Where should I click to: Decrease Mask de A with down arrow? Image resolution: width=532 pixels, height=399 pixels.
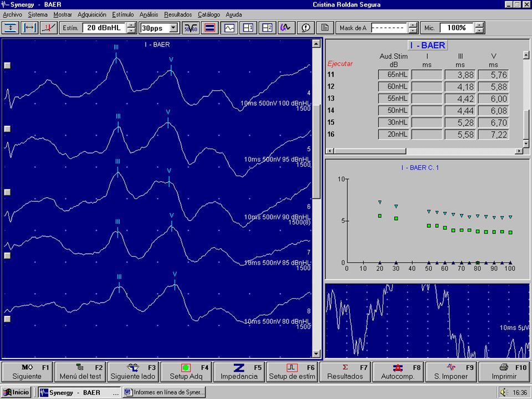[x=412, y=30]
